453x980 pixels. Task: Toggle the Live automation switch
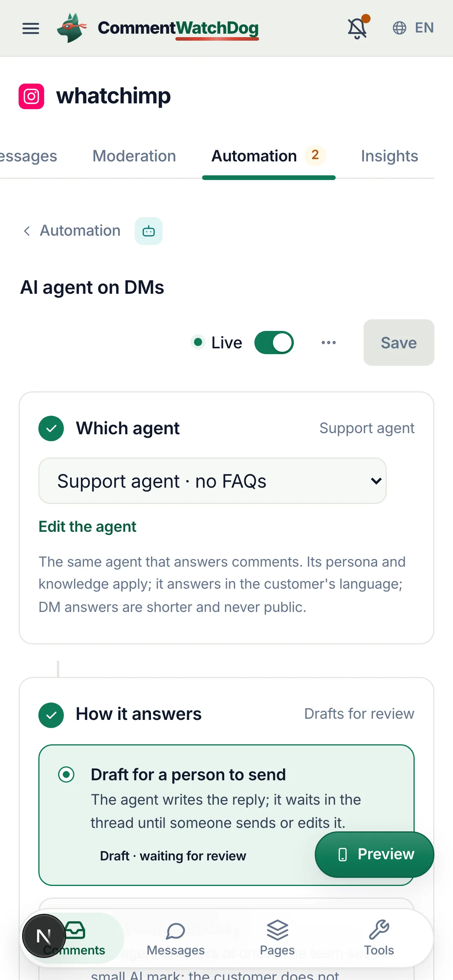tap(274, 343)
